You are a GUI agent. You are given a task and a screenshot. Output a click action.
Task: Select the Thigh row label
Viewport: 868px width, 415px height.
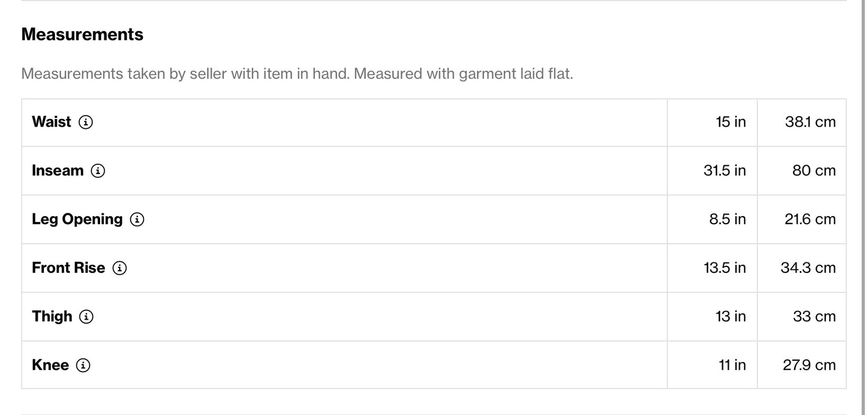pyautogui.click(x=52, y=316)
